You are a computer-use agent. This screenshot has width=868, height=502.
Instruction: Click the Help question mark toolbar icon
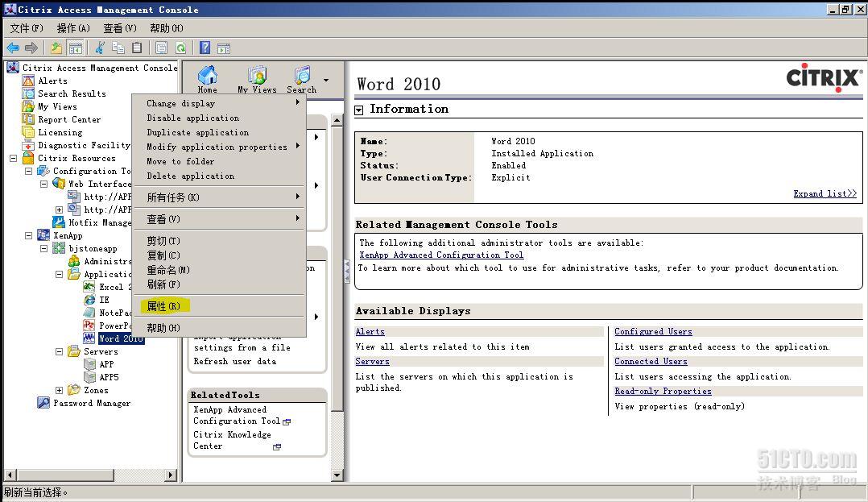point(205,48)
